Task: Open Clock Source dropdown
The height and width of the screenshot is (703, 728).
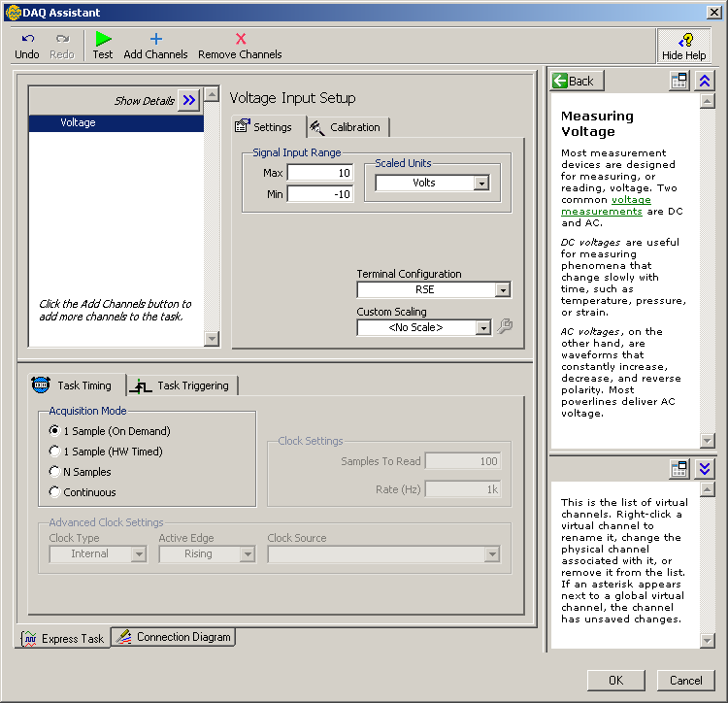Action: 492,554
